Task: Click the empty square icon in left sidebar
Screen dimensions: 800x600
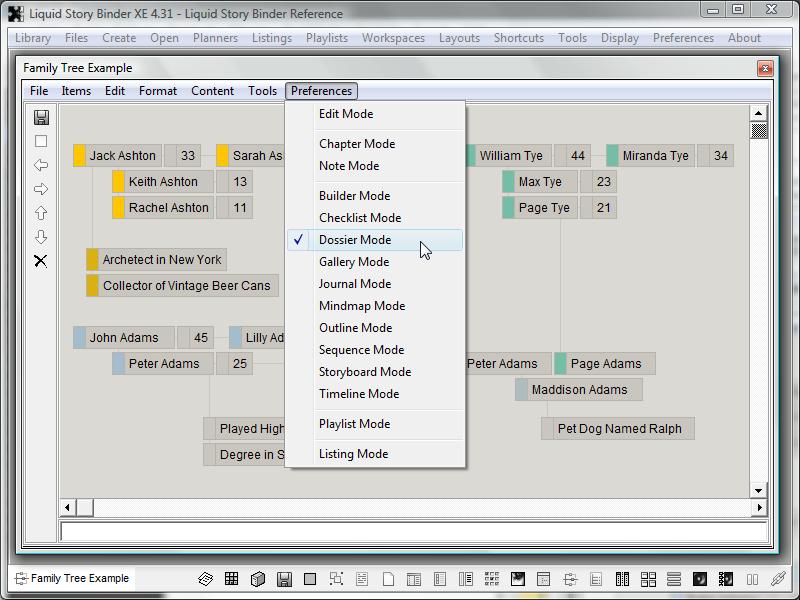Action: coord(41,141)
